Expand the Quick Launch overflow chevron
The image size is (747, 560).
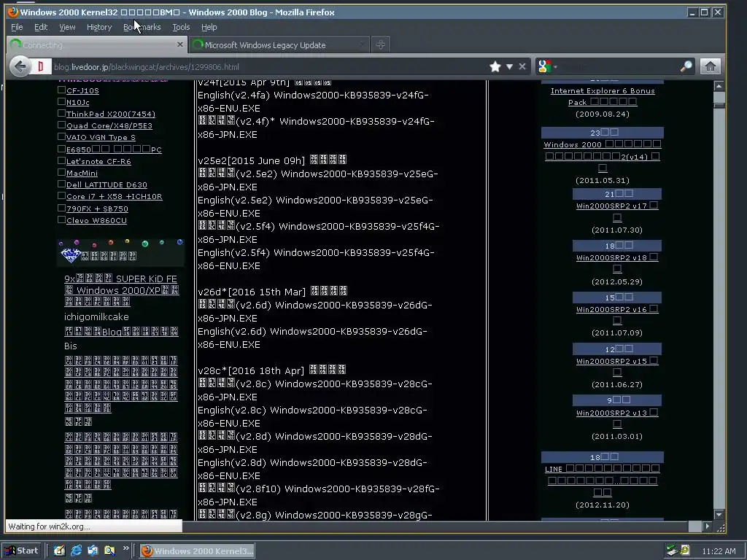click(125, 548)
